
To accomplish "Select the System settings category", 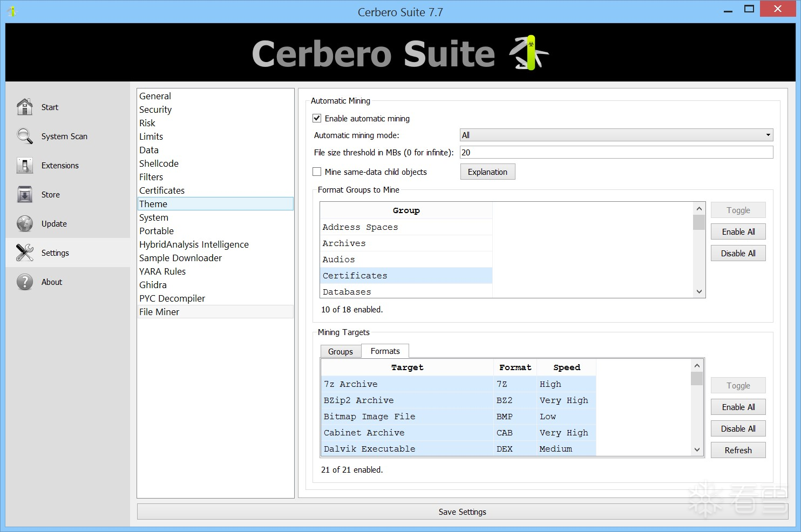I will [x=215, y=217].
